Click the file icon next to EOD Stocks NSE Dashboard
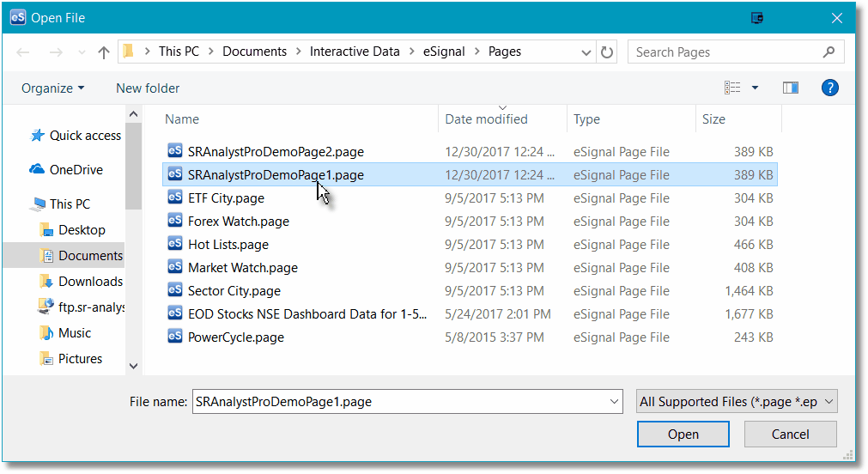This screenshot has height=474, width=868. (x=175, y=313)
